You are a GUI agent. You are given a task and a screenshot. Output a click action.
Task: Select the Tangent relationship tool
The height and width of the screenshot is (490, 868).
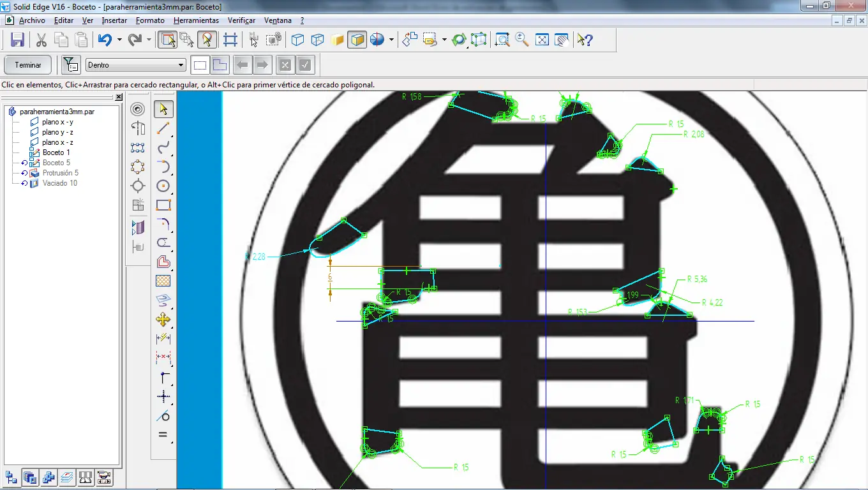pos(163,416)
